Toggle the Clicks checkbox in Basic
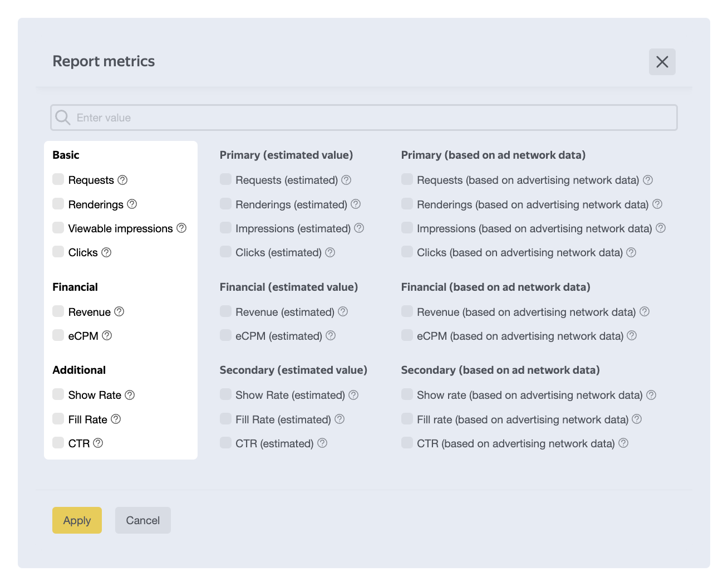 click(x=58, y=252)
